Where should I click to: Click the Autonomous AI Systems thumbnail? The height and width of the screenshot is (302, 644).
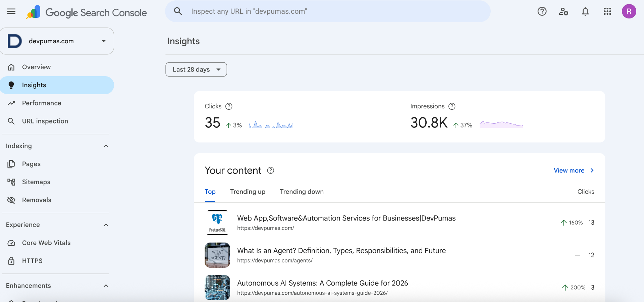tap(217, 288)
